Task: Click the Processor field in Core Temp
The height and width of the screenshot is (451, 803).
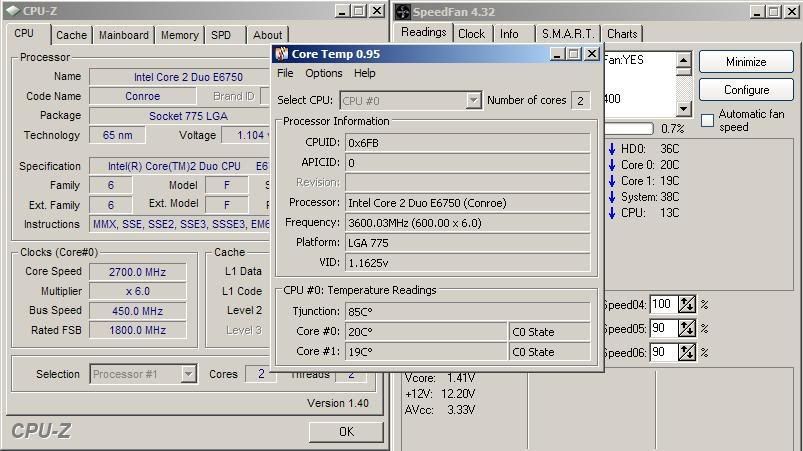Action: coord(468,203)
